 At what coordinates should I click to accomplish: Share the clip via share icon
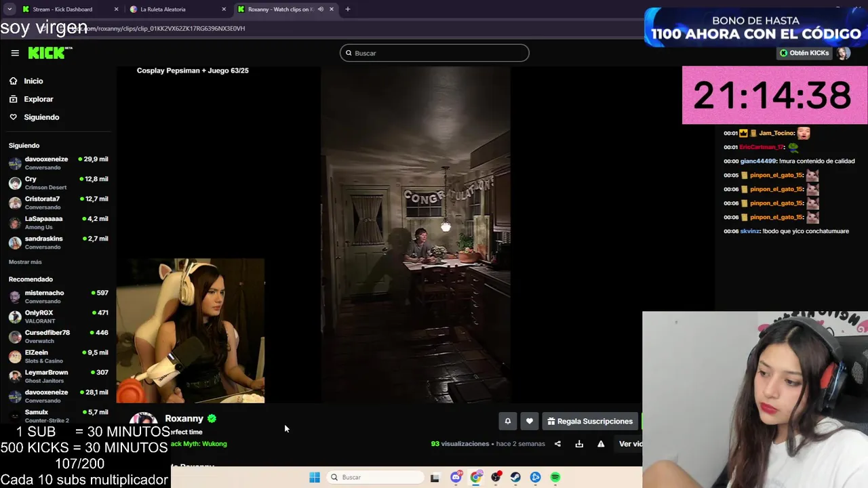pyautogui.click(x=557, y=444)
